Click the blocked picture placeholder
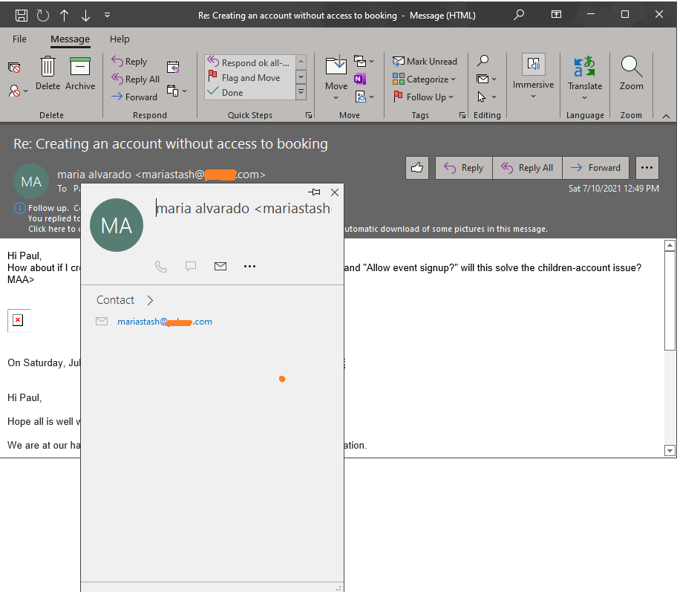Image resolution: width=700 pixels, height=592 pixels. 19,320
